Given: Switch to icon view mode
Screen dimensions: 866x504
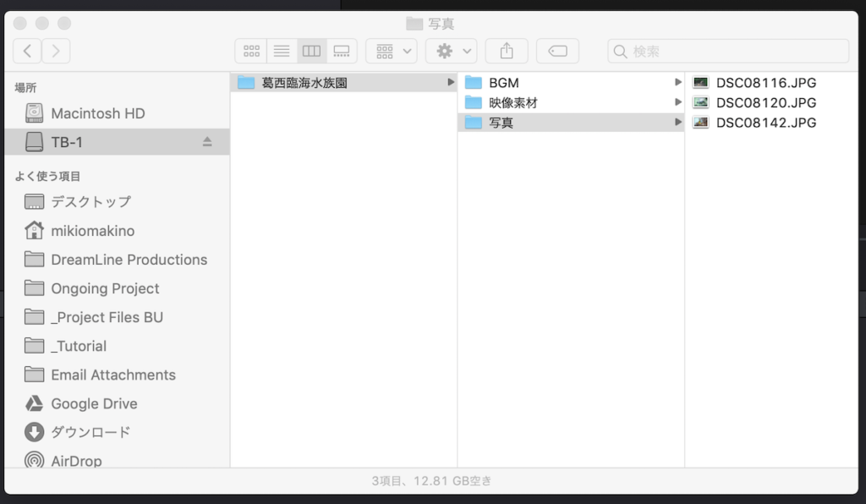Looking at the screenshot, I should 251,51.
